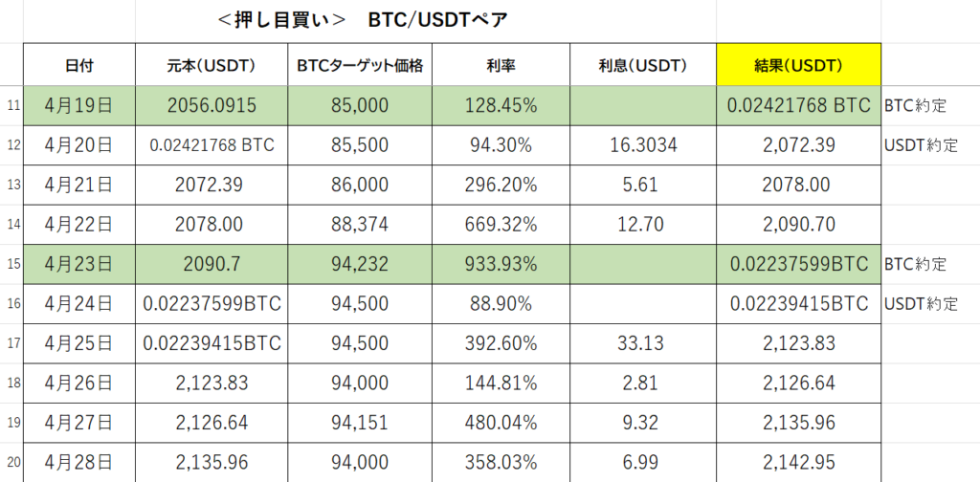Select the 4月19日 date cell
Viewport: 980px width, 482px height.
[x=79, y=105]
